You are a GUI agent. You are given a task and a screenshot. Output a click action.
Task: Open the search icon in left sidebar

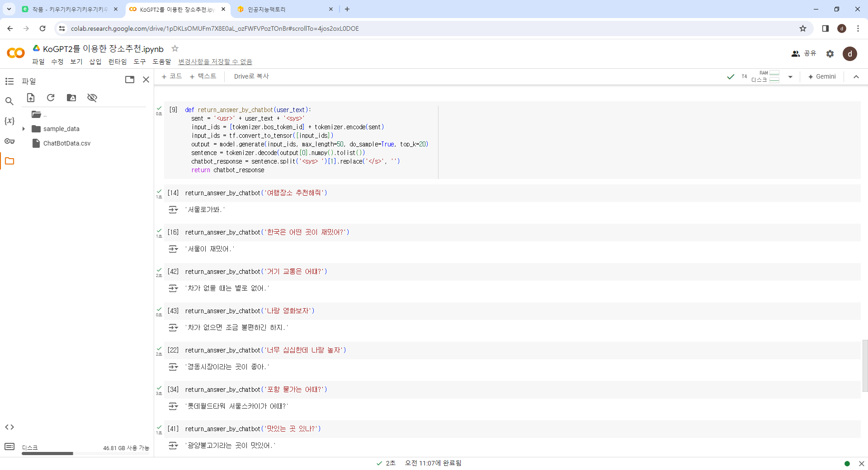9,101
